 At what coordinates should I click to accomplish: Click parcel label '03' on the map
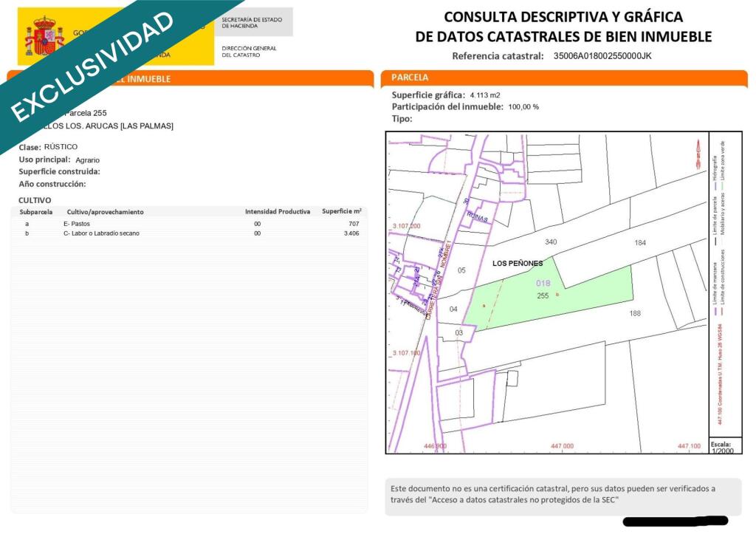pyautogui.click(x=458, y=333)
